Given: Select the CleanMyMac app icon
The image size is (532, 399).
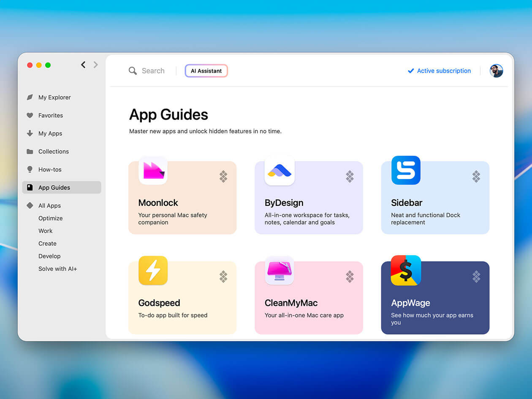Looking at the screenshot, I should 279,270.
